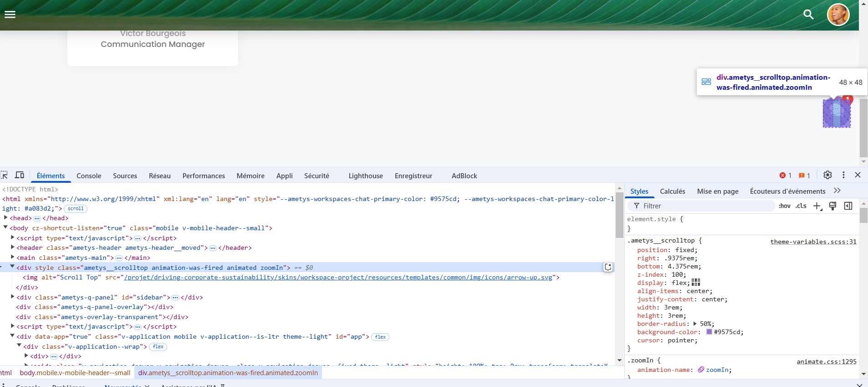
Task: Switch to the Sources tab
Action: pyautogui.click(x=125, y=176)
